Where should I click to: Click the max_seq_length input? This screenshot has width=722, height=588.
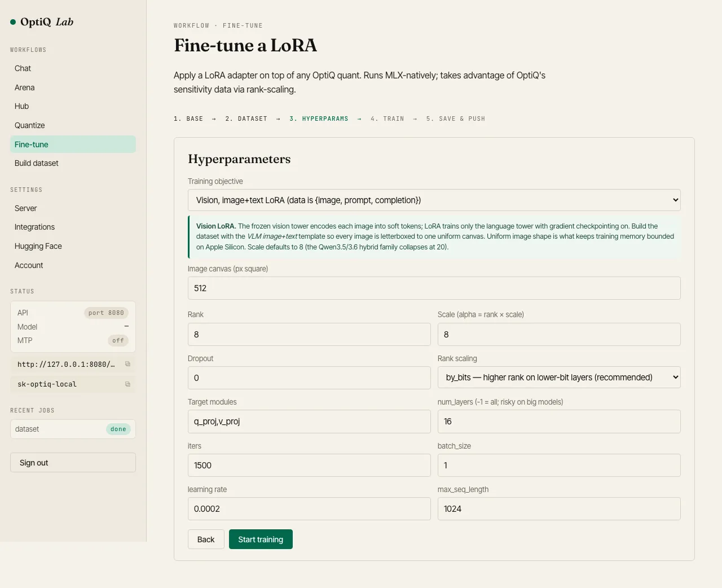click(559, 509)
